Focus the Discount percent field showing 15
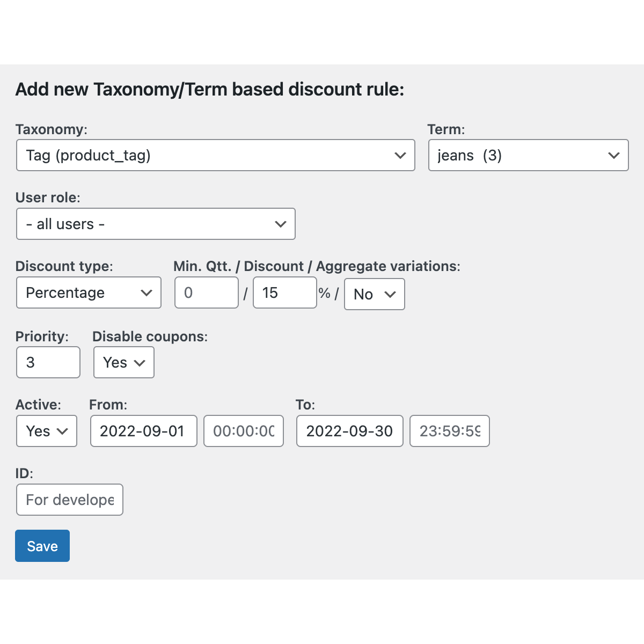644x644 pixels. pos(284,293)
